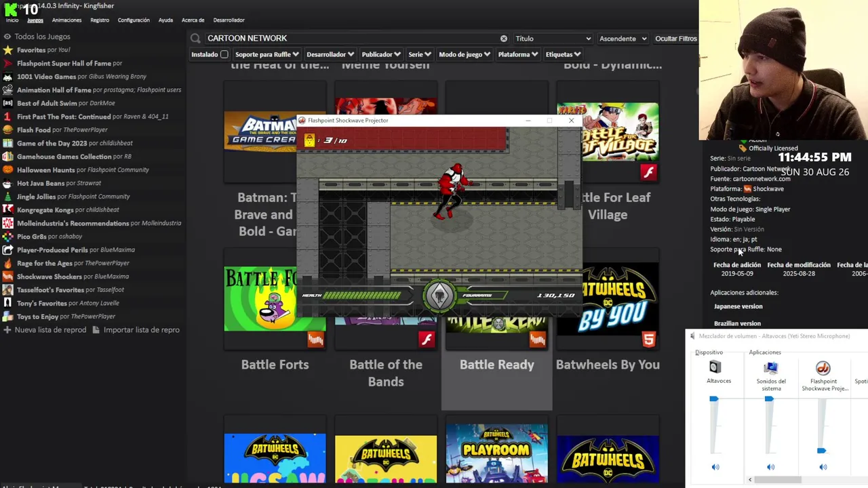
Task: Click the Todos los Juegos eye icon
Action: [7, 37]
